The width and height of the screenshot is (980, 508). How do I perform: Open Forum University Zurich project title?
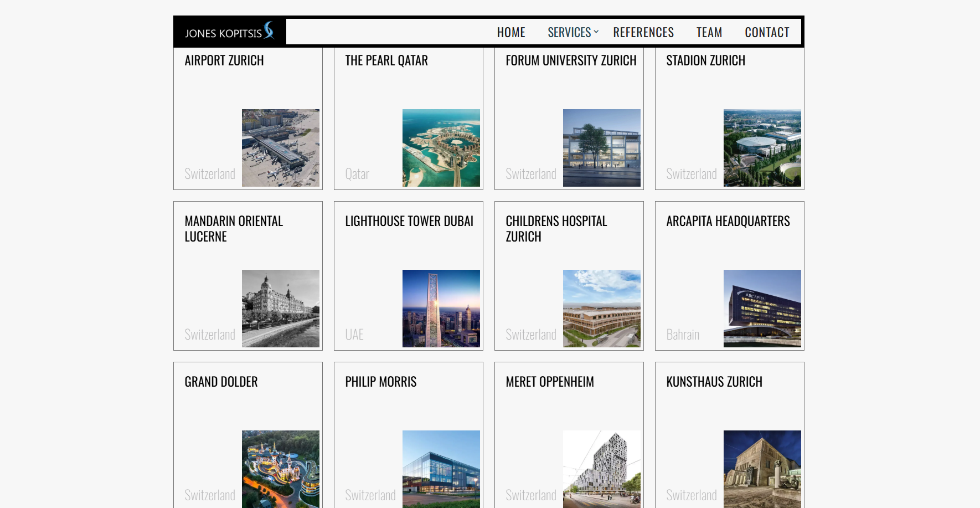tap(571, 60)
